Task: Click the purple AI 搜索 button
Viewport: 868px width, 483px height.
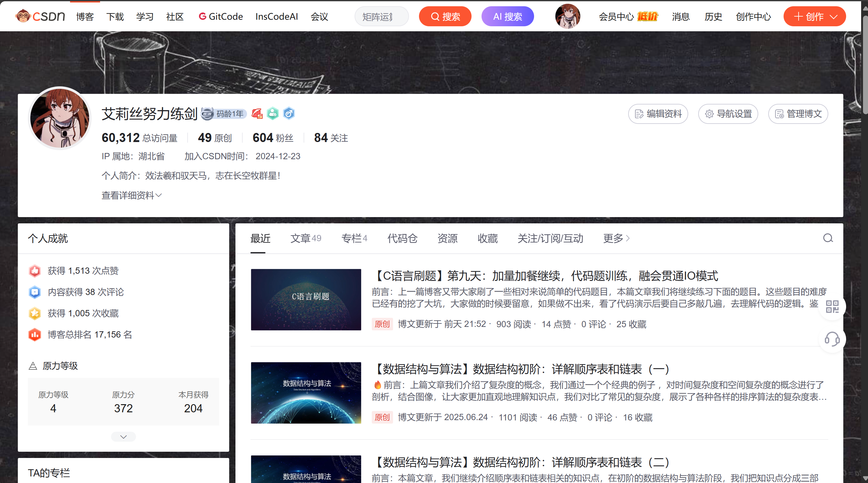Action: [507, 16]
